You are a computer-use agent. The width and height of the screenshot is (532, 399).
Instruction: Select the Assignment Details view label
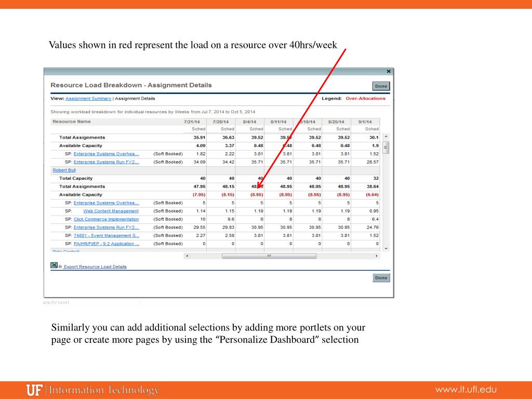[135, 98]
